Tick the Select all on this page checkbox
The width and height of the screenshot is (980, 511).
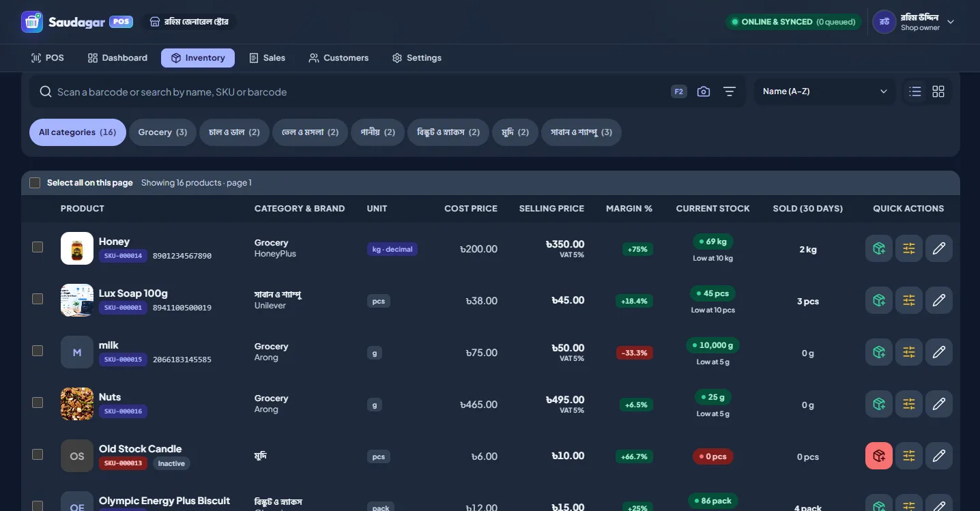35,183
